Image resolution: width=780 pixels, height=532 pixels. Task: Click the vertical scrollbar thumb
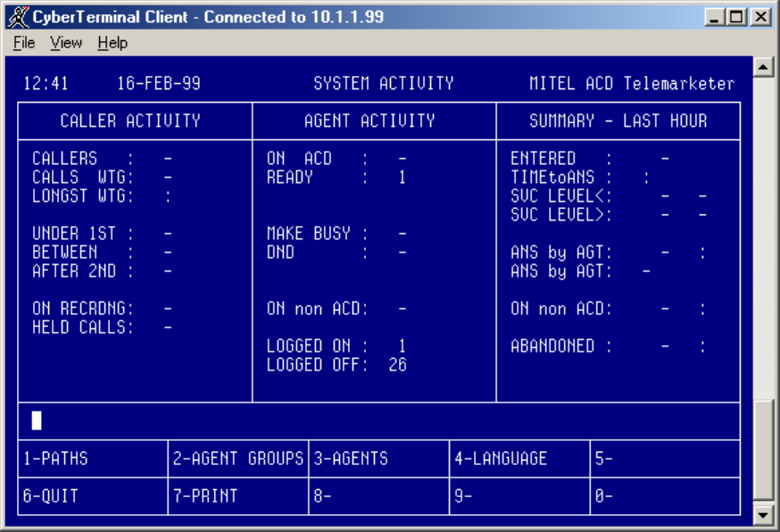[x=763, y=451]
